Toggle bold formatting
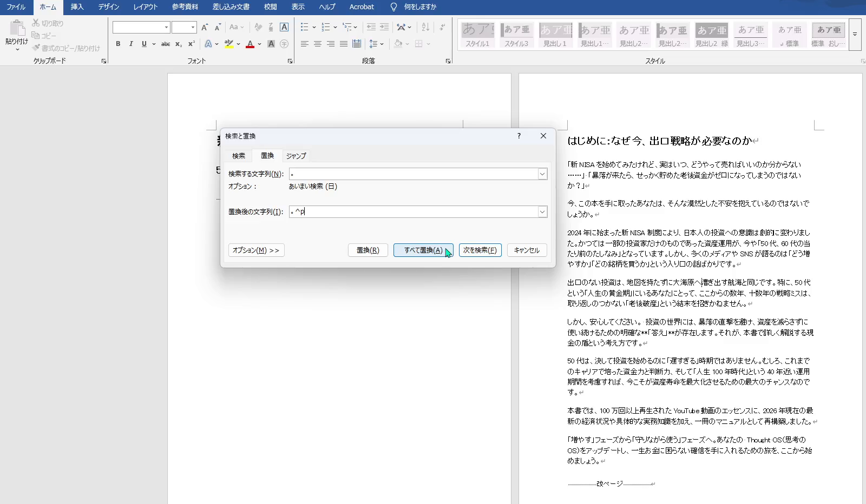Viewport: 866px width, 504px height. [x=118, y=44]
